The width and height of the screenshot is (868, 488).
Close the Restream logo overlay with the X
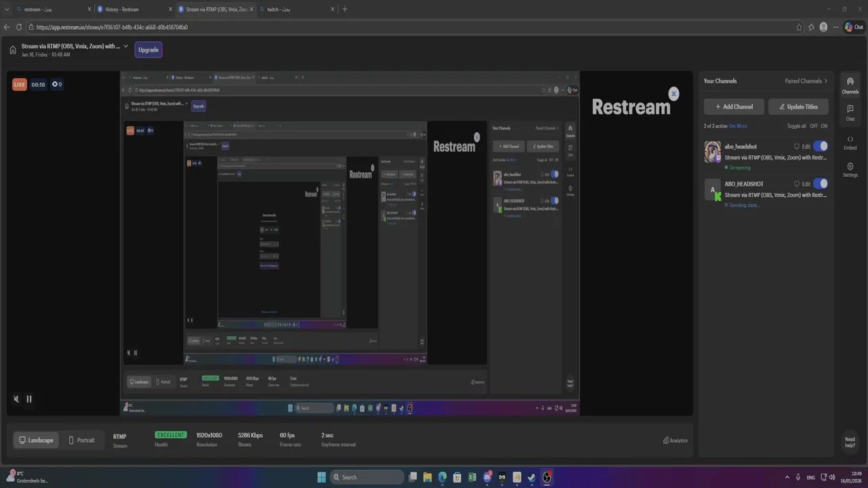coord(673,94)
